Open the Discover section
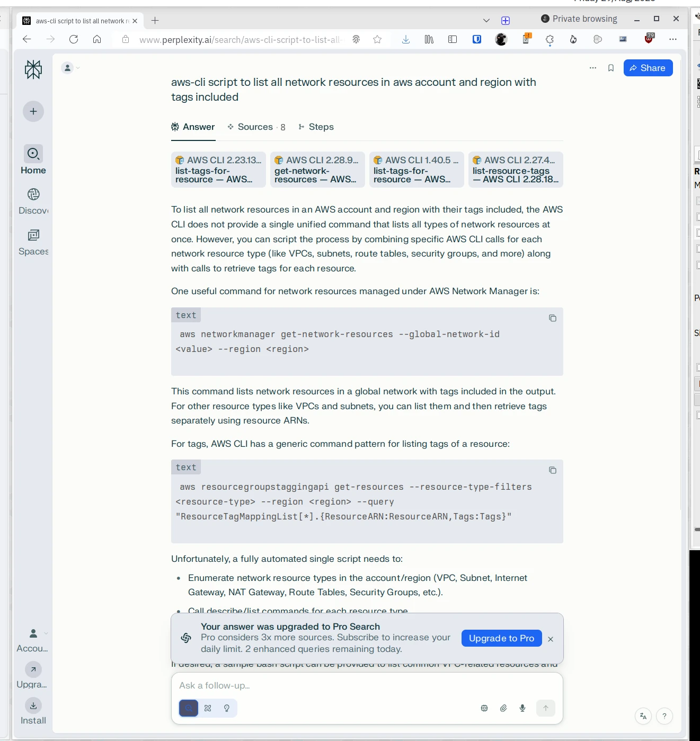Screen dimensions: 700x741 coord(33,201)
